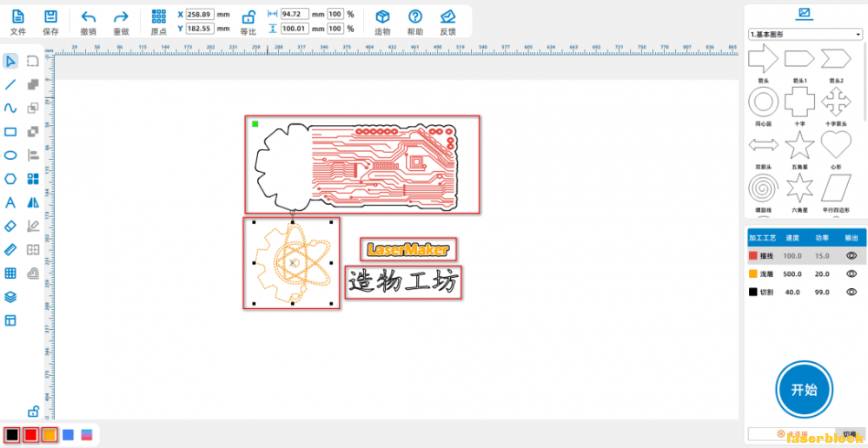Image resolution: width=868 pixels, height=448 pixels.
Task: Click the align-left objects icon
Action: click(33, 155)
